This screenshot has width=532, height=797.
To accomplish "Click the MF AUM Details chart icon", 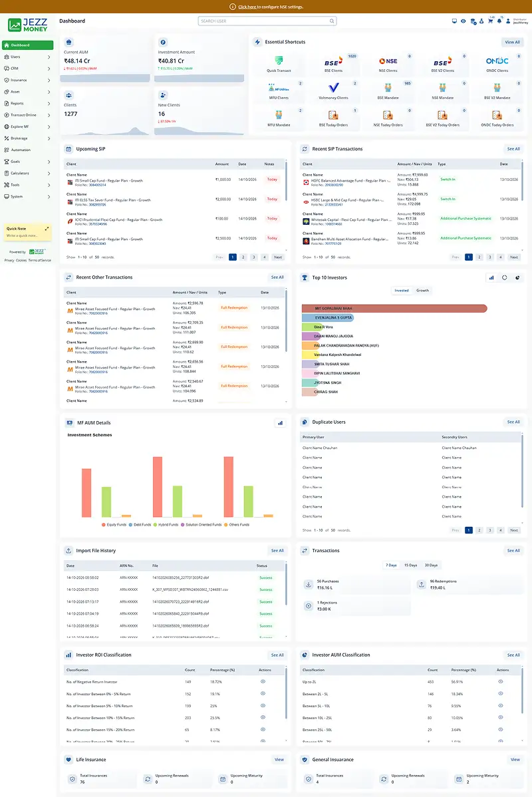I will click(280, 423).
